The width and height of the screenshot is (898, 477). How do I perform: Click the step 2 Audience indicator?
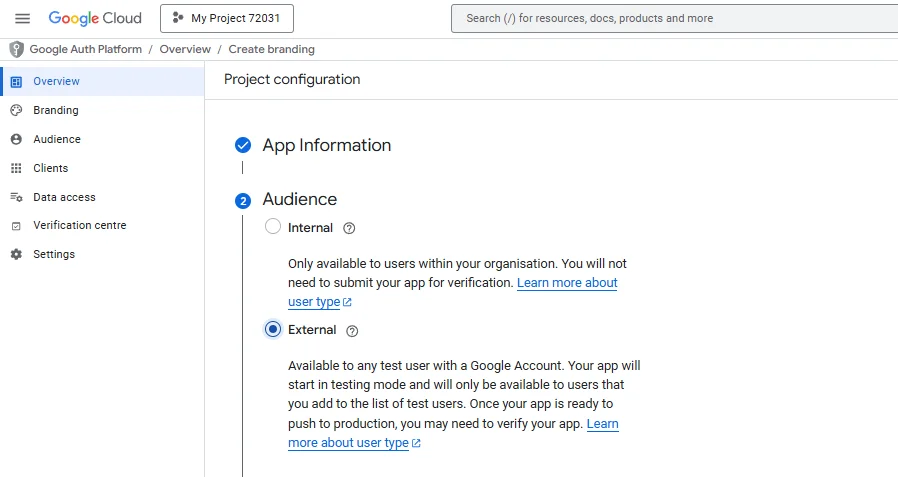[x=243, y=201]
